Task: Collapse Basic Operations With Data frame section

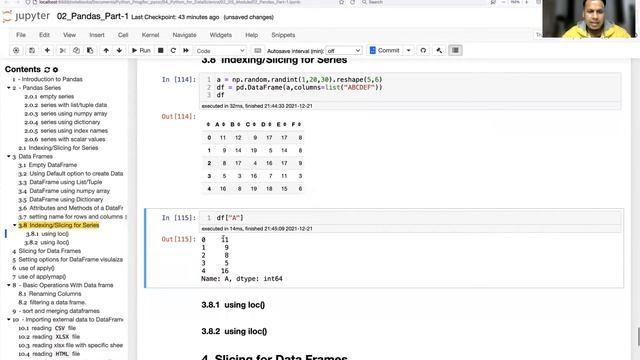Action: coord(9,285)
